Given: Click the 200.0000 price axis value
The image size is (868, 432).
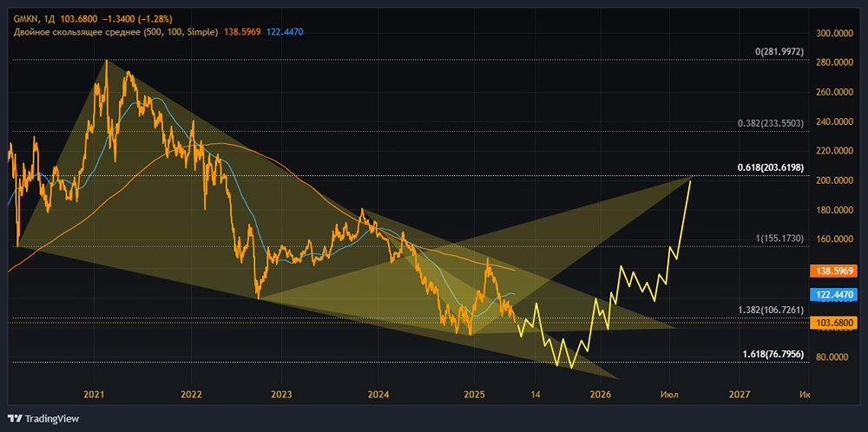Looking at the screenshot, I should coord(835,180).
